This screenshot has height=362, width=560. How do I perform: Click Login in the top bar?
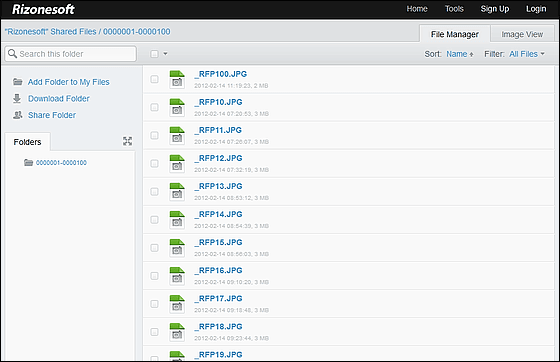536,9
